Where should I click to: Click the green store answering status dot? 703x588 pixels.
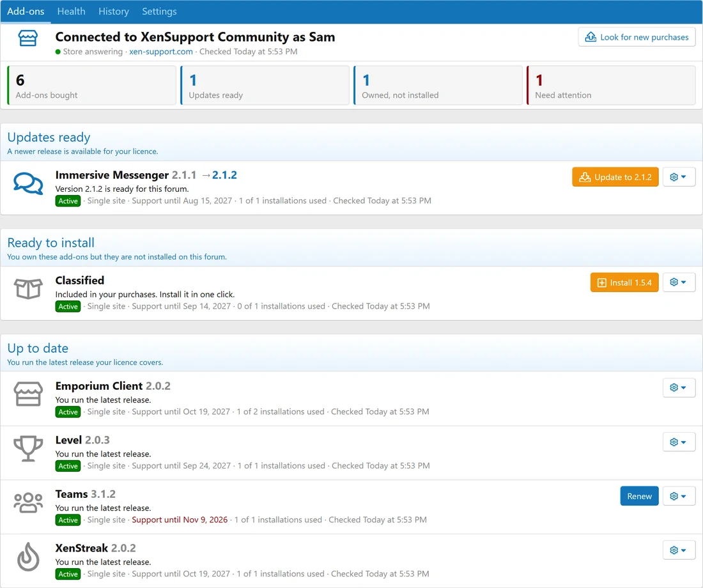(58, 52)
